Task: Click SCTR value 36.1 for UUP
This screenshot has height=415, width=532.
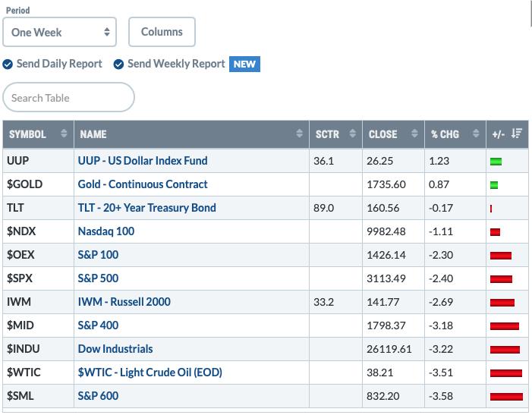Action: pyautogui.click(x=324, y=161)
